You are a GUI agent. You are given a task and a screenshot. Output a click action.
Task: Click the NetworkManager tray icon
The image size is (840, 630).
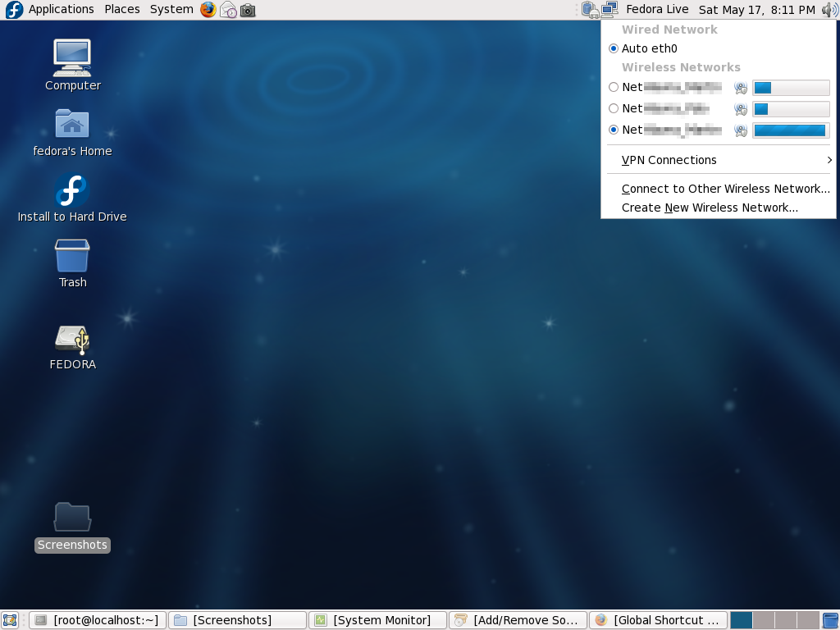coord(609,10)
